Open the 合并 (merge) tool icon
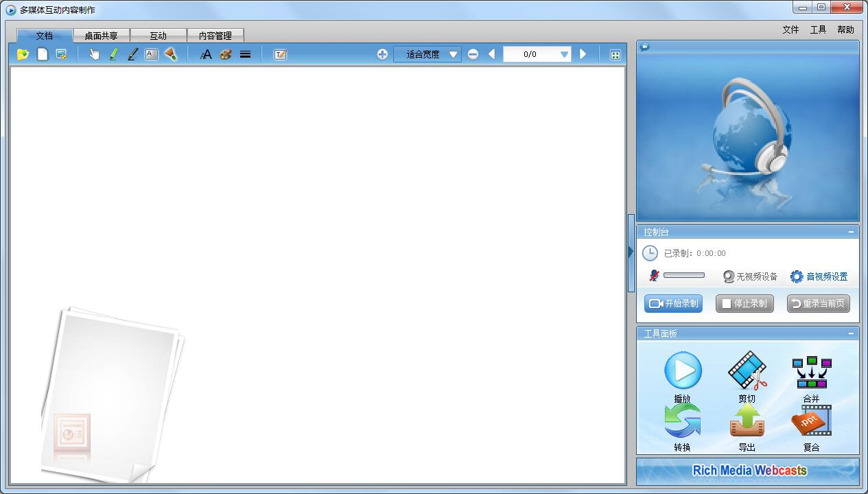The width and height of the screenshot is (868, 494). coord(811,373)
